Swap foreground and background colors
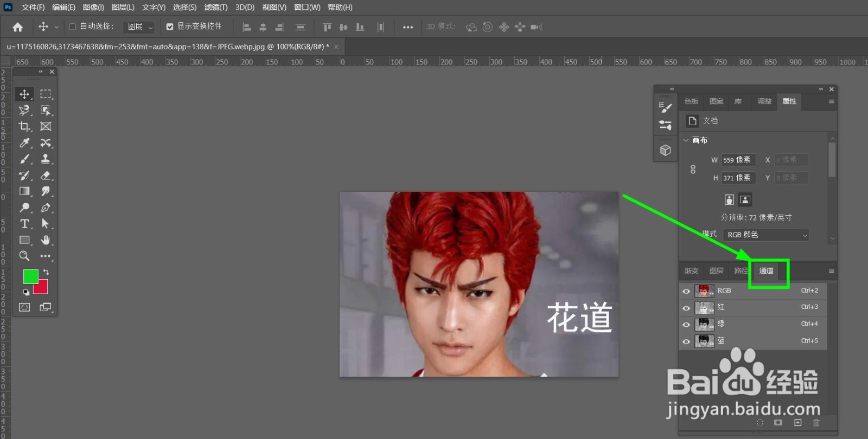This screenshot has height=439, width=868. [46, 272]
